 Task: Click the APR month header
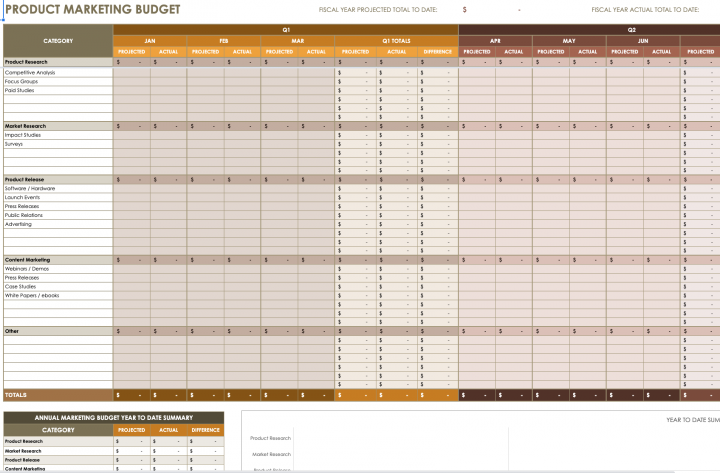coord(495,41)
